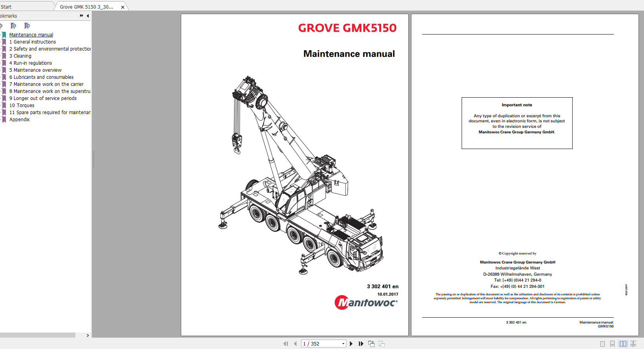Go to the next page arrow
644x349 pixels.
(x=351, y=344)
